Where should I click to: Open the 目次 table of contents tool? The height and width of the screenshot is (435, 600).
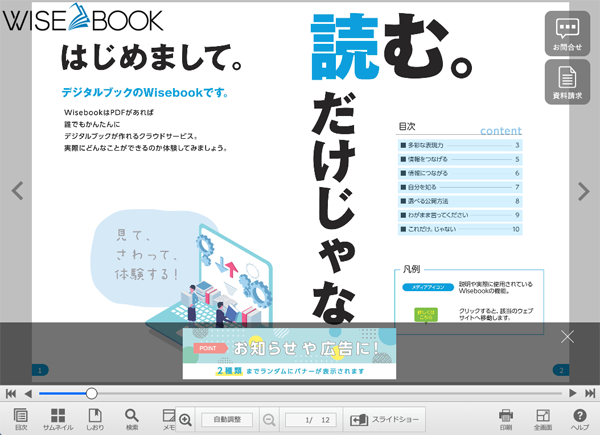point(21,419)
